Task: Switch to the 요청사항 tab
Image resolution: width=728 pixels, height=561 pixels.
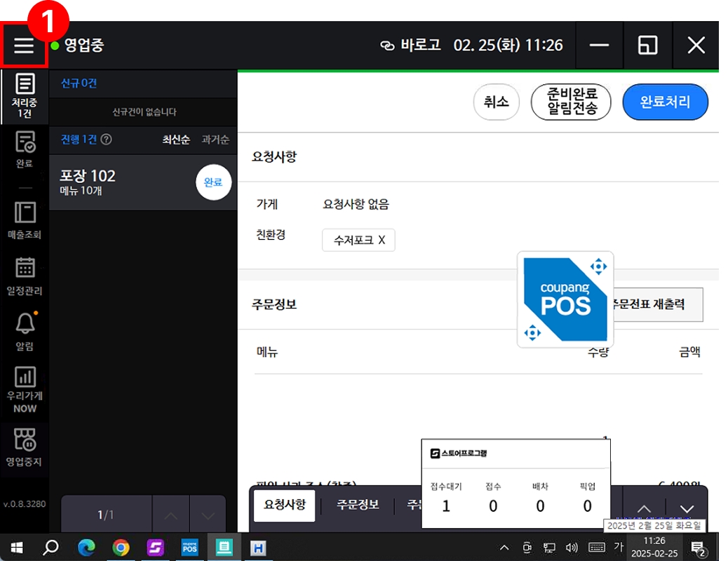Action: pos(284,505)
